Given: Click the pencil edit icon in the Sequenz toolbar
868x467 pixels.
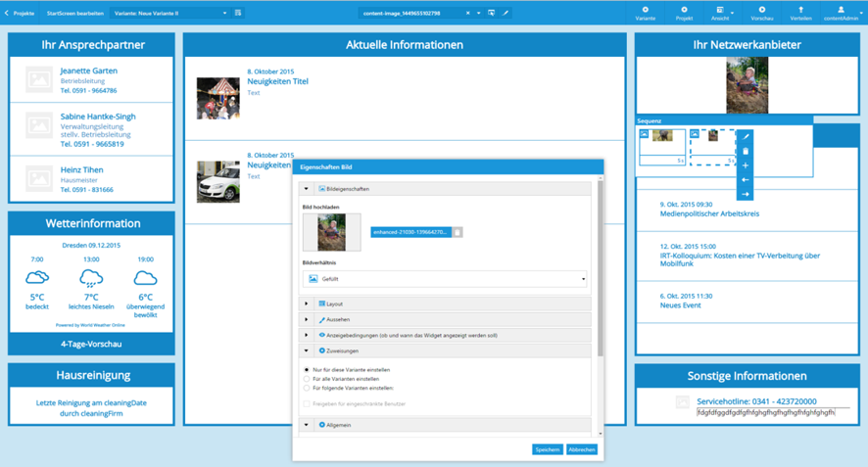Looking at the screenshot, I should point(746,137).
